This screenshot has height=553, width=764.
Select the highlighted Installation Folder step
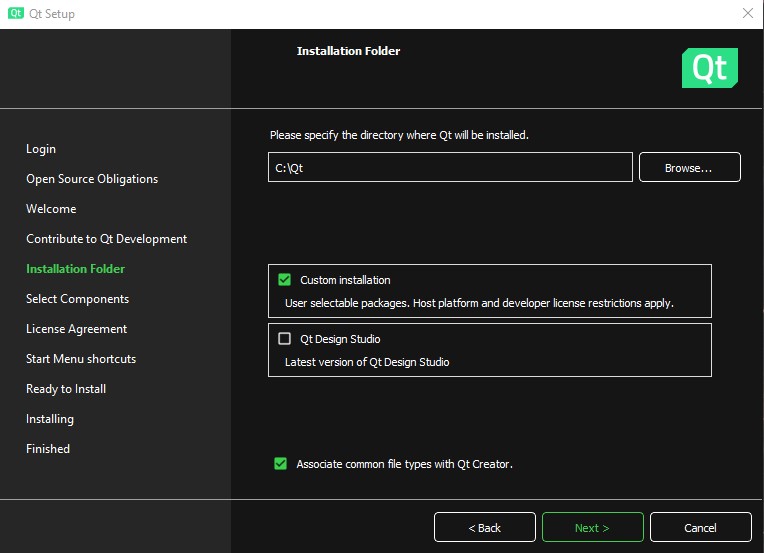(x=76, y=269)
